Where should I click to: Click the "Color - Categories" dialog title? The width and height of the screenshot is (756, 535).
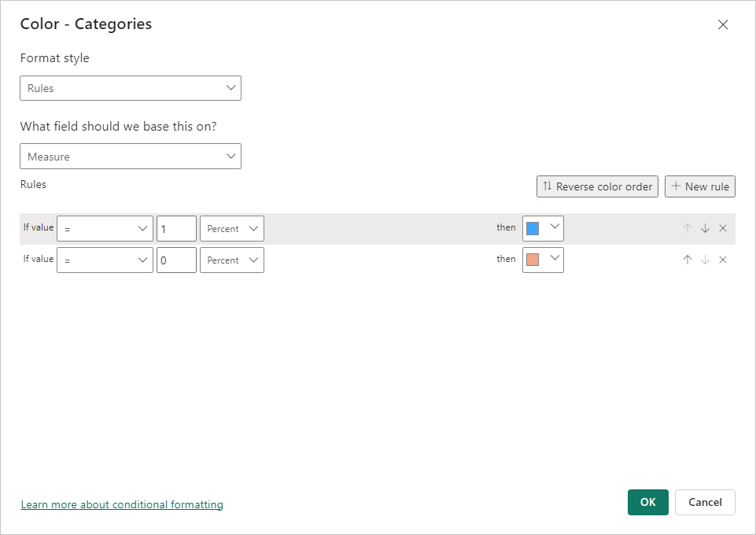(x=86, y=24)
